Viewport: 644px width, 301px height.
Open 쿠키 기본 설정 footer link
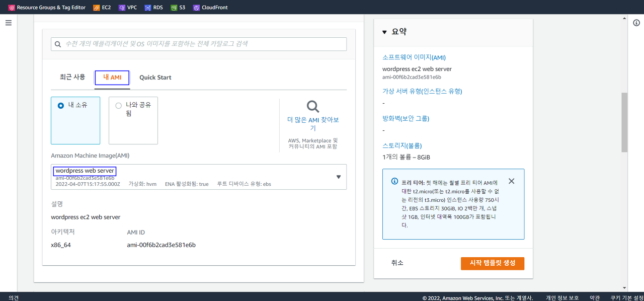click(627, 298)
